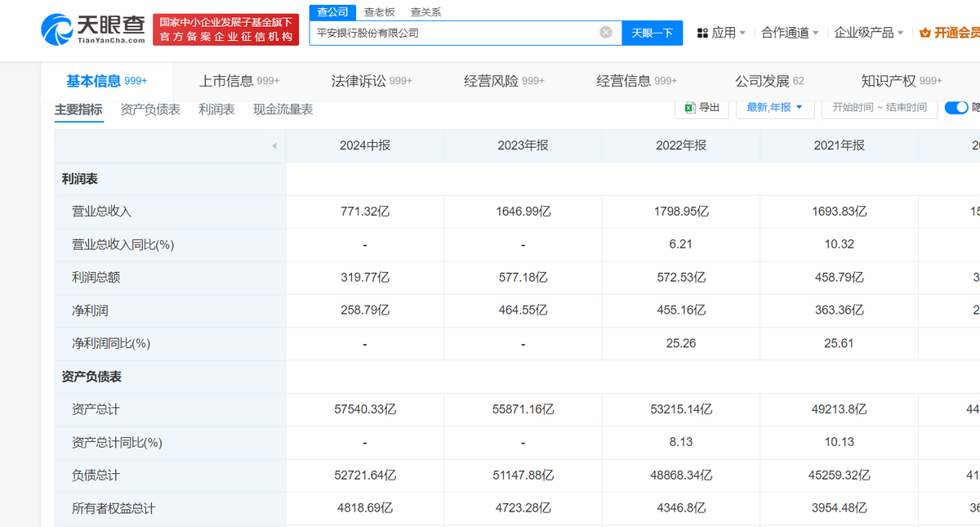This screenshot has width=980, height=527.
Task: Click the VIP crown icon
Action: (925, 33)
